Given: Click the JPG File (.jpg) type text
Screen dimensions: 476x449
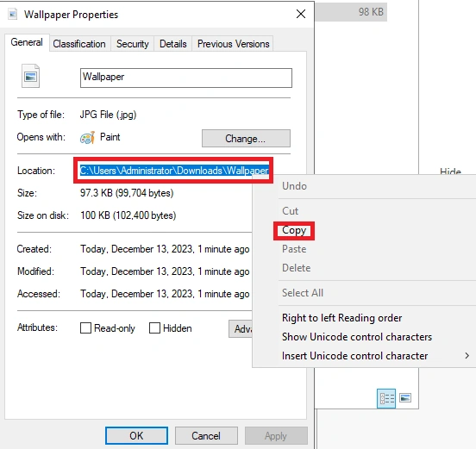Looking at the screenshot, I should 108,115.
